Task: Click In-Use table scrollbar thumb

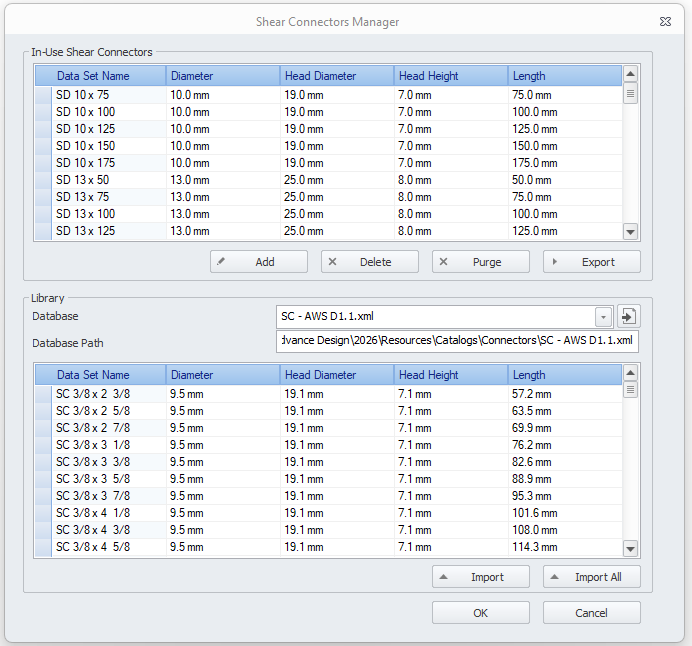Action: 630,94
